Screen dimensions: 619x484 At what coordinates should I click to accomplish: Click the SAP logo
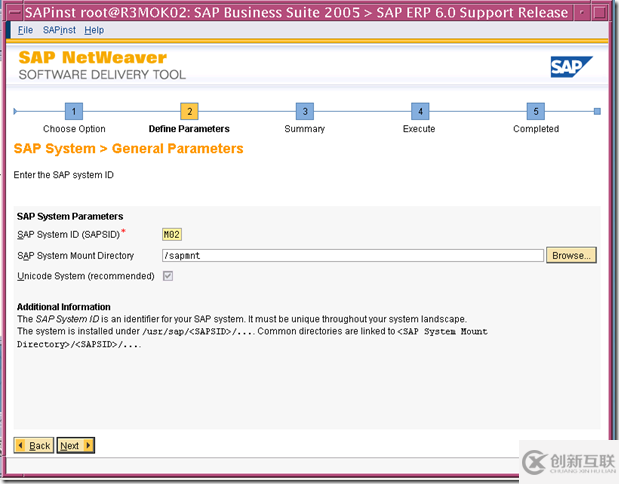[571, 67]
